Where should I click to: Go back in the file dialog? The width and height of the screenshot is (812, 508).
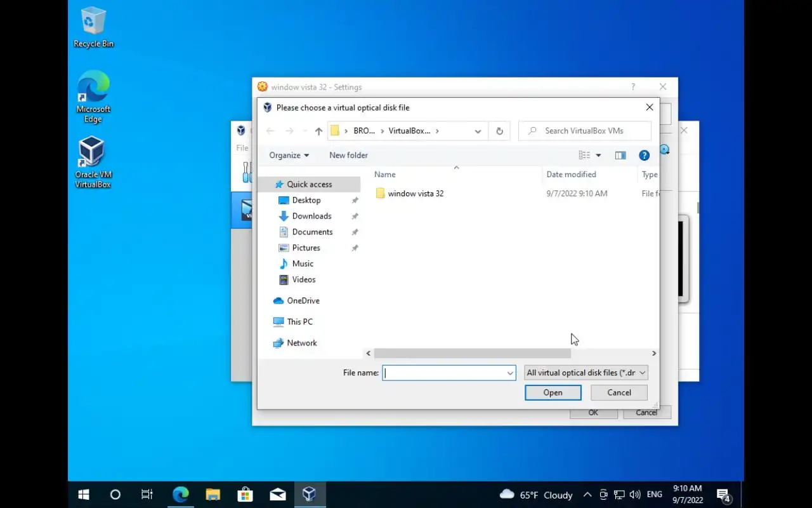pyautogui.click(x=270, y=131)
